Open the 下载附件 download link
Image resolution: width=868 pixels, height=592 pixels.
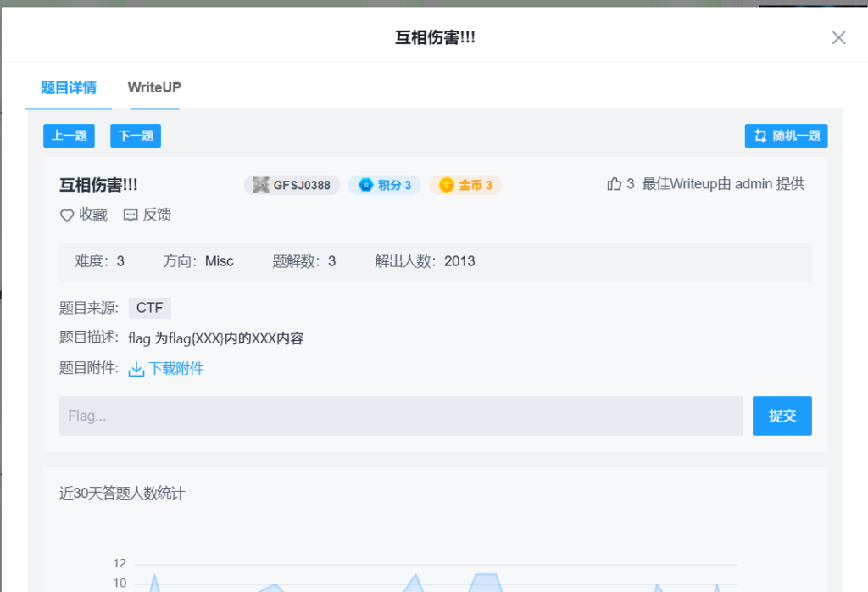pos(176,369)
